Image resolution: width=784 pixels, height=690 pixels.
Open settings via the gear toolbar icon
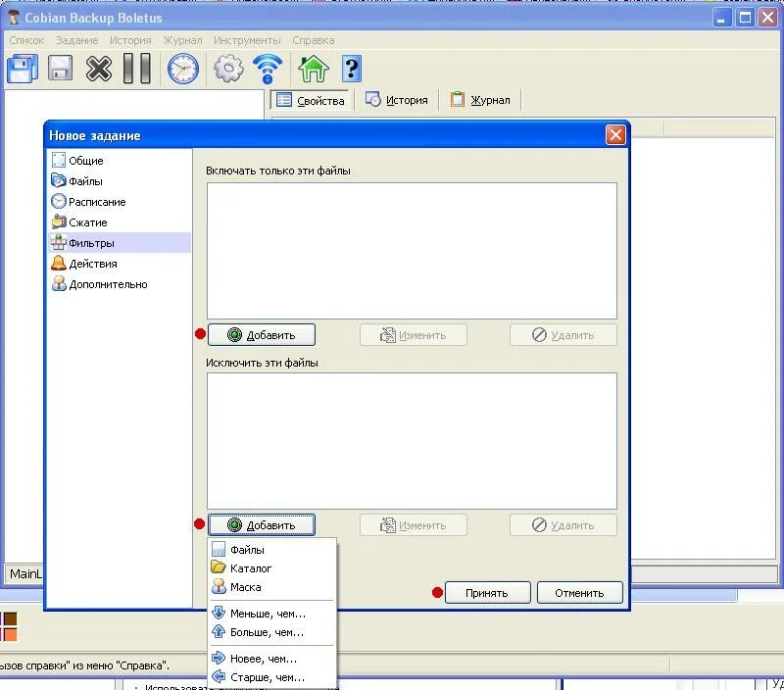(x=228, y=69)
